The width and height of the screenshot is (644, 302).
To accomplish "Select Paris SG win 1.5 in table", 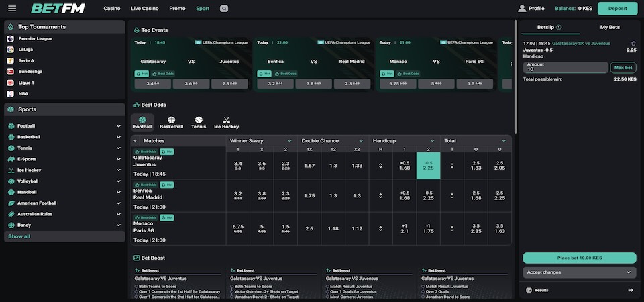I will tap(286, 228).
